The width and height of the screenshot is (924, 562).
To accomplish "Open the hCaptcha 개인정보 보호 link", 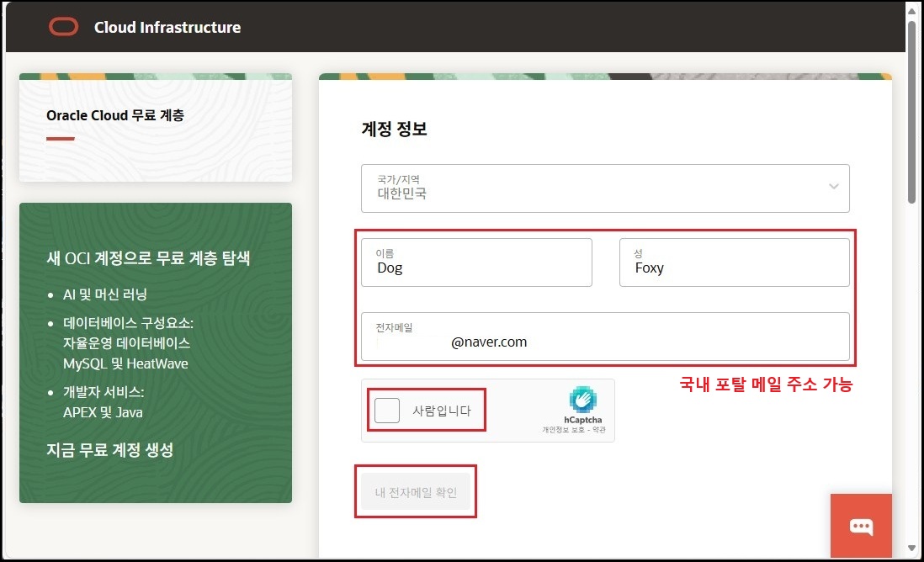I will (x=563, y=430).
